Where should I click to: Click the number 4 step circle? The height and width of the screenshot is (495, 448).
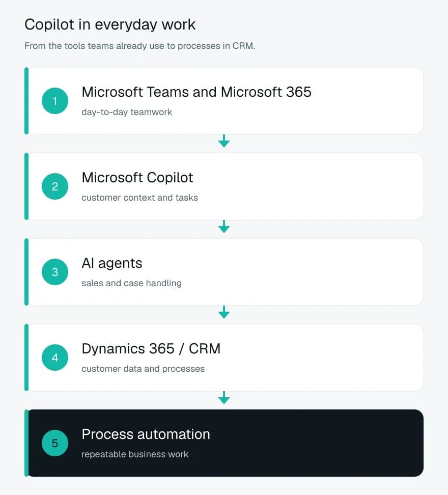55,358
